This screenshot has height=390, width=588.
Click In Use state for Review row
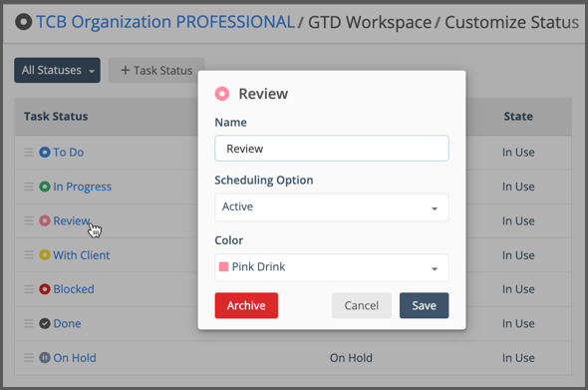tap(518, 220)
